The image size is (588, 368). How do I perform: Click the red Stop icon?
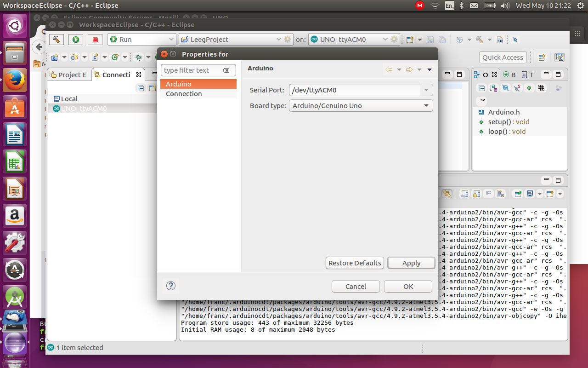pyautogui.click(x=95, y=40)
